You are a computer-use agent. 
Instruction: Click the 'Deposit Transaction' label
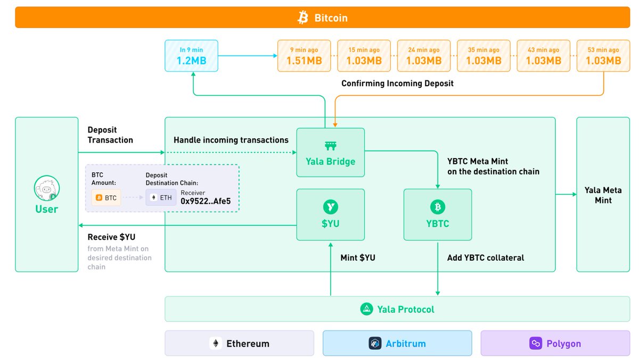coord(110,135)
